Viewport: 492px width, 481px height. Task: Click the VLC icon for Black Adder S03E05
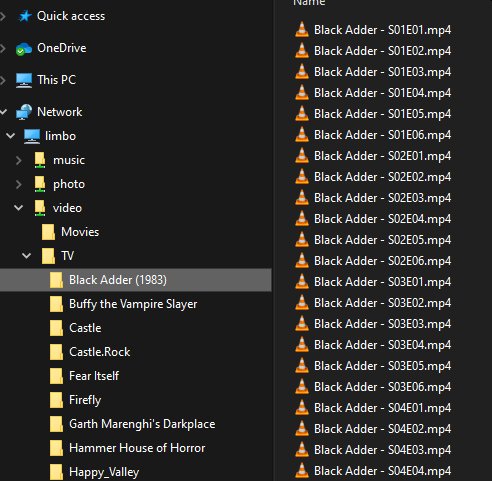(x=302, y=365)
